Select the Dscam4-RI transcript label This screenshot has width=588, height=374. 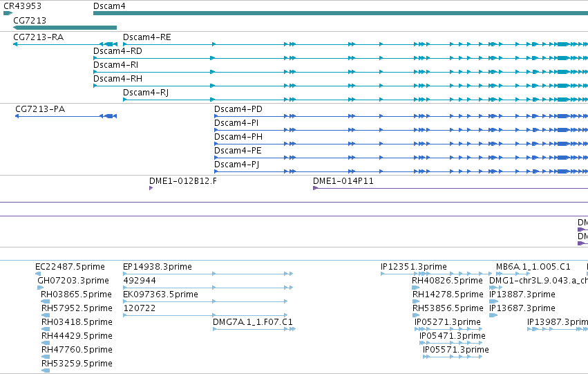(116, 65)
